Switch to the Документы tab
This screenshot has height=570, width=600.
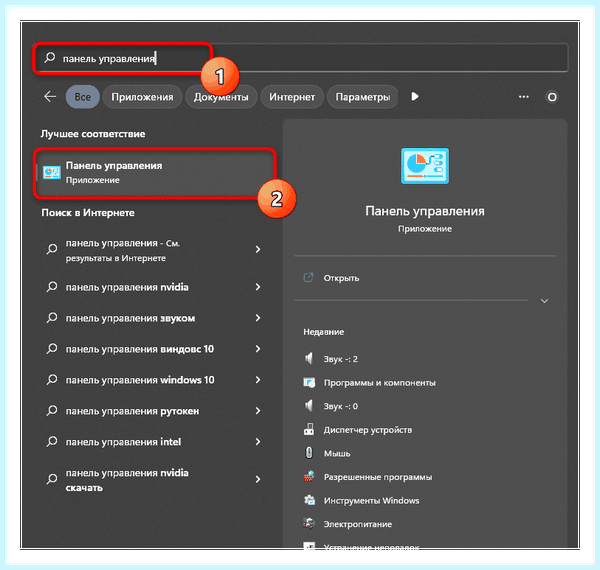(221, 97)
